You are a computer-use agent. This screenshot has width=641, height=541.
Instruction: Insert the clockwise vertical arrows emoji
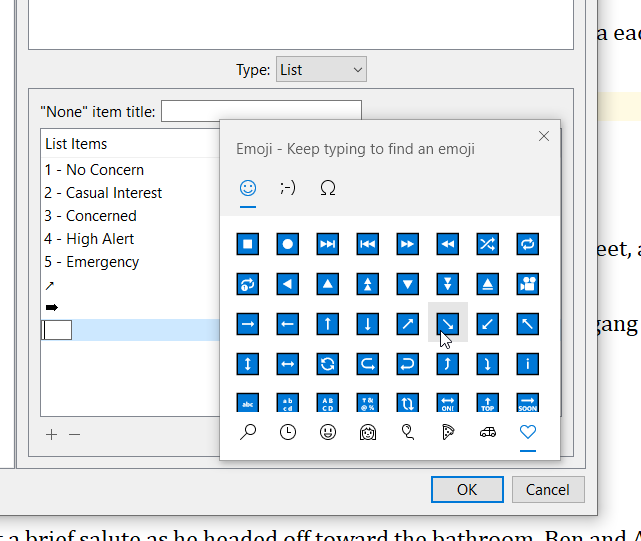408,402
